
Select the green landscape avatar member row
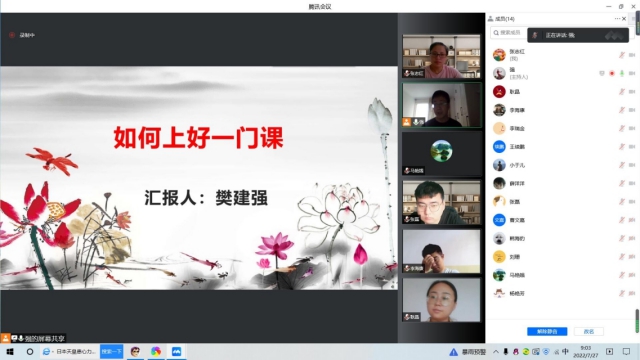tap(499, 275)
